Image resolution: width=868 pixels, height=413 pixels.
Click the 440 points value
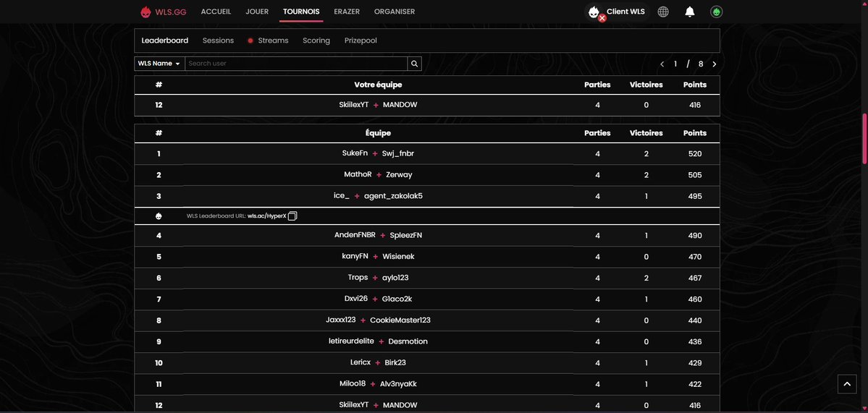(695, 320)
